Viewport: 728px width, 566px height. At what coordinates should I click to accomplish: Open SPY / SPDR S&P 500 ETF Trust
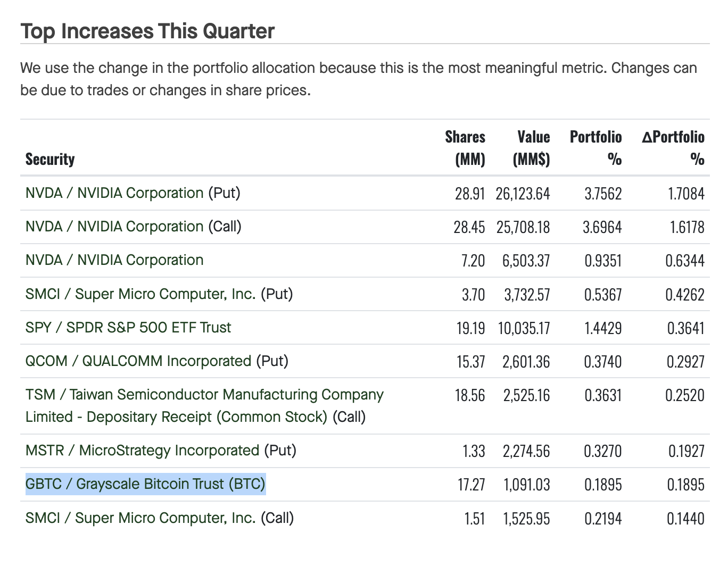128,327
